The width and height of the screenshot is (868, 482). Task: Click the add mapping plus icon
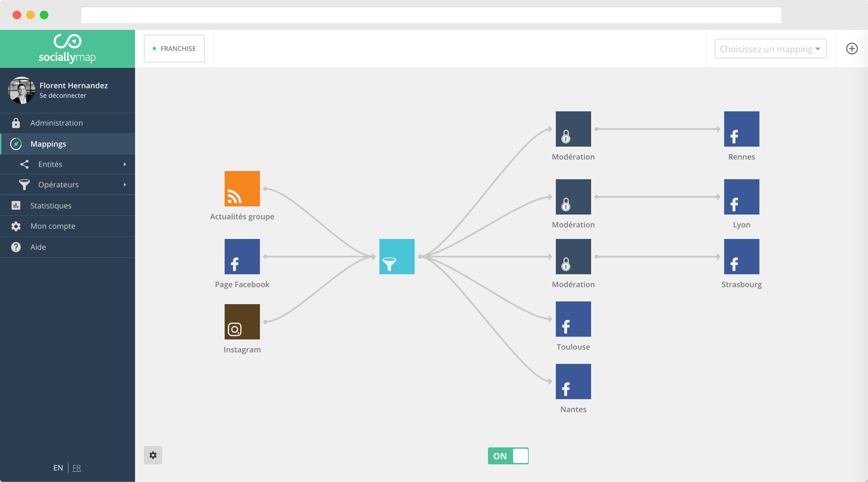pyautogui.click(x=852, y=49)
